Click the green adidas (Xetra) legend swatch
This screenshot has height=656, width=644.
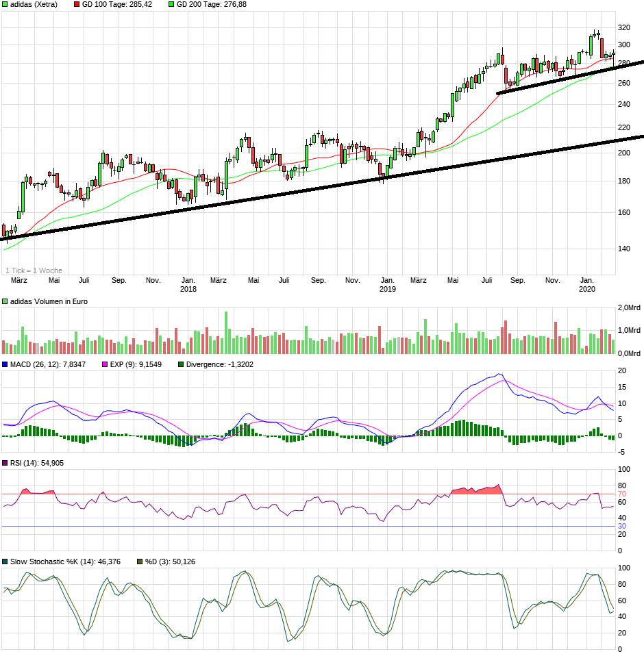point(5,5)
